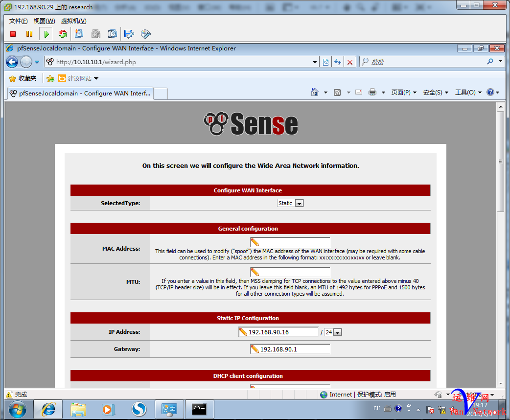Go back in Internet Explorer
This screenshot has height=420, width=510.
tap(12, 62)
